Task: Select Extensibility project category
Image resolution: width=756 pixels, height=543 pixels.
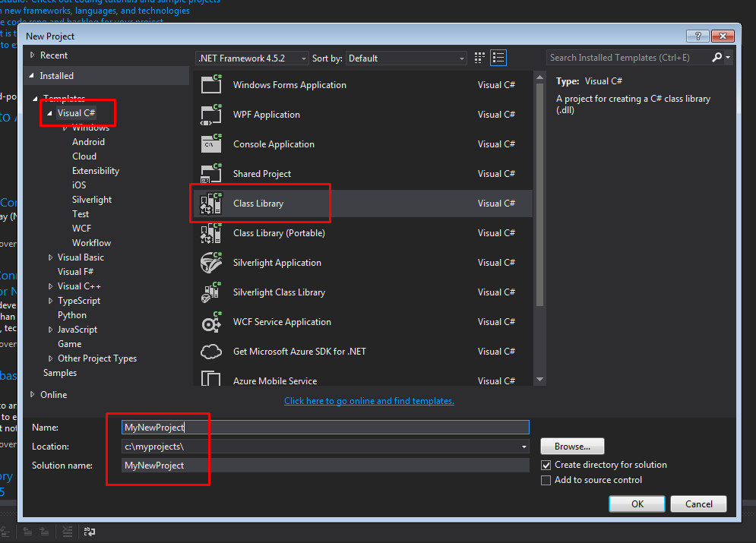Action: point(96,171)
